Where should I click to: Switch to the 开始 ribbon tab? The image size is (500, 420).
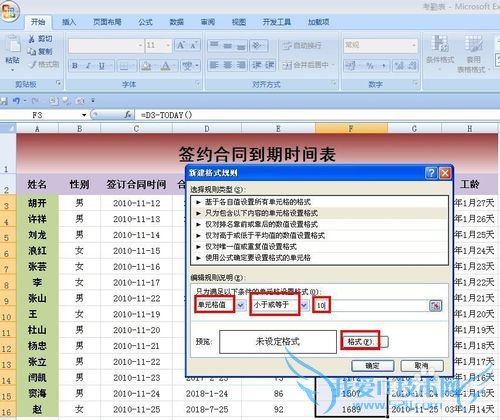38,22
